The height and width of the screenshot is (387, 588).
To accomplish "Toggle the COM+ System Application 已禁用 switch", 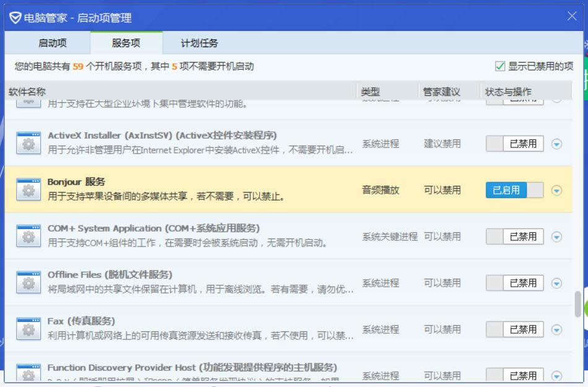I will pyautogui.click(x=514, y=237).
